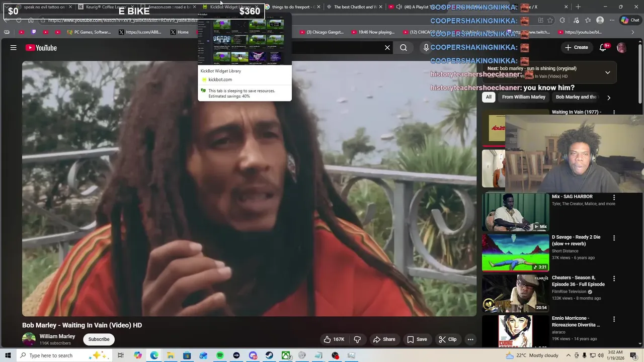Screen dimensions: 644x362
Task: Open options for Mix - SAG HARBOR
Action: [614, 198]
